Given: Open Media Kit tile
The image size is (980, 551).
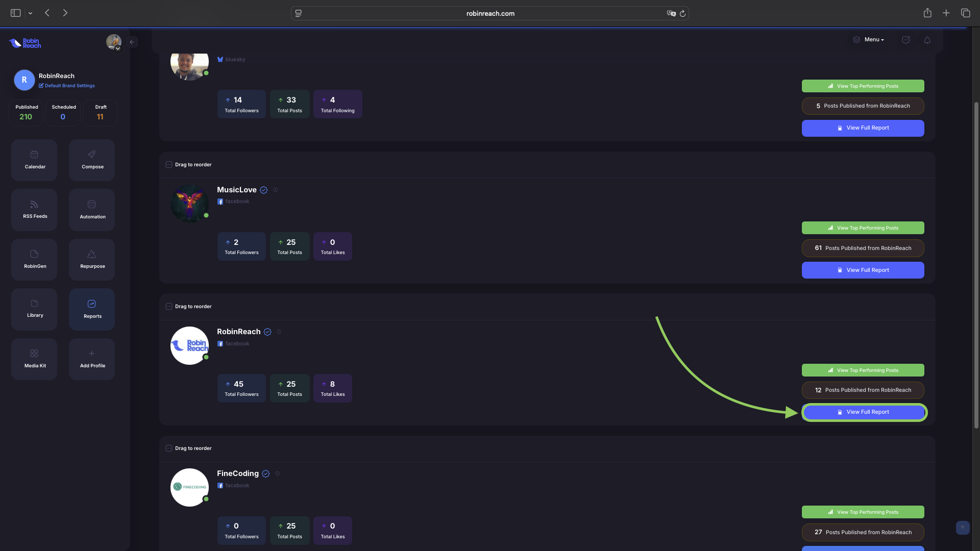Looking at the screenshot, I should (34, 359).
